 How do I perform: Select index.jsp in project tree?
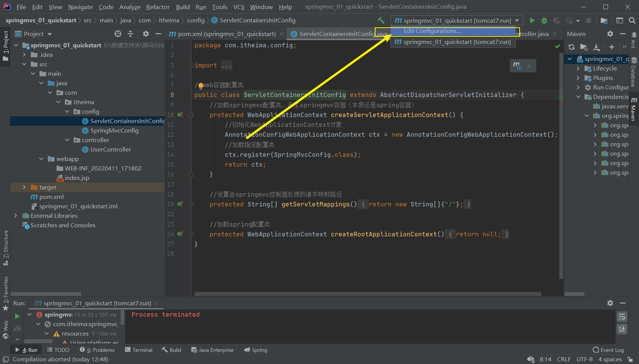[x=77, y=178]
